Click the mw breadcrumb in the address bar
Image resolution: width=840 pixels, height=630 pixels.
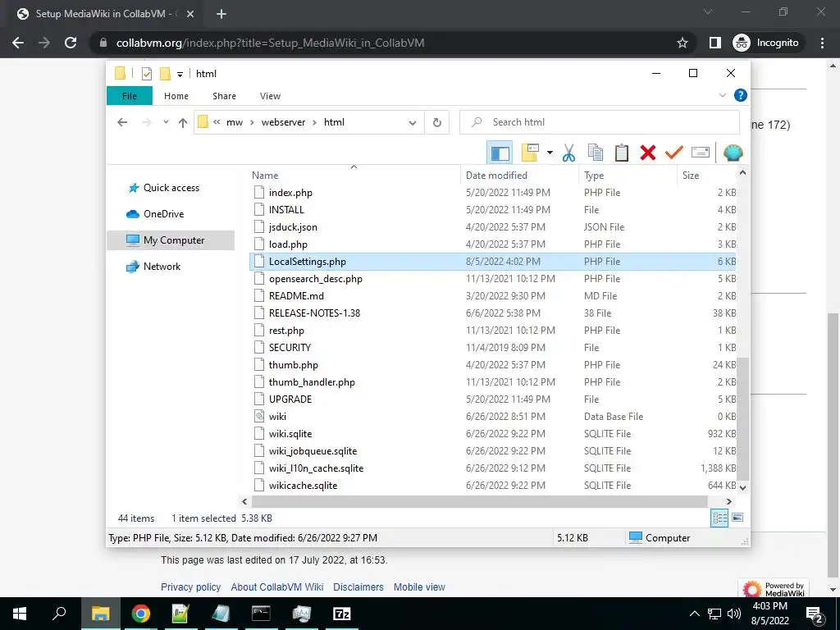pos(235,122)
